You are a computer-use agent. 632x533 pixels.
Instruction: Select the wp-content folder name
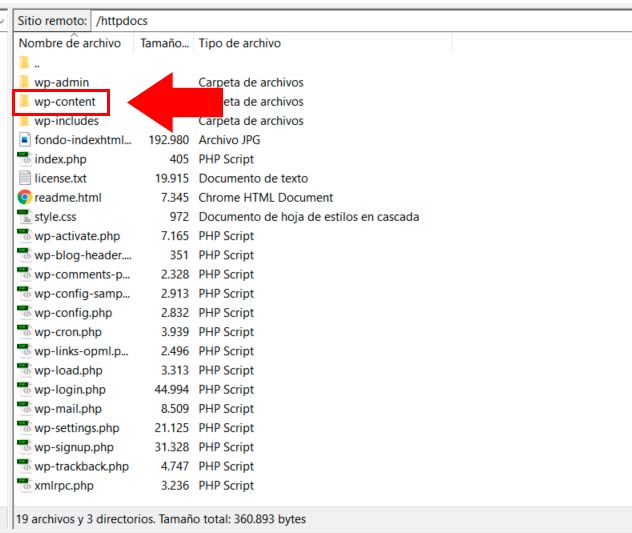tap(65, 102)
